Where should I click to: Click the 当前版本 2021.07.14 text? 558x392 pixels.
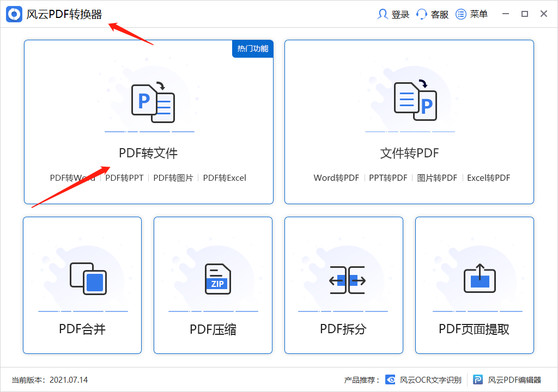click(50, 380)
